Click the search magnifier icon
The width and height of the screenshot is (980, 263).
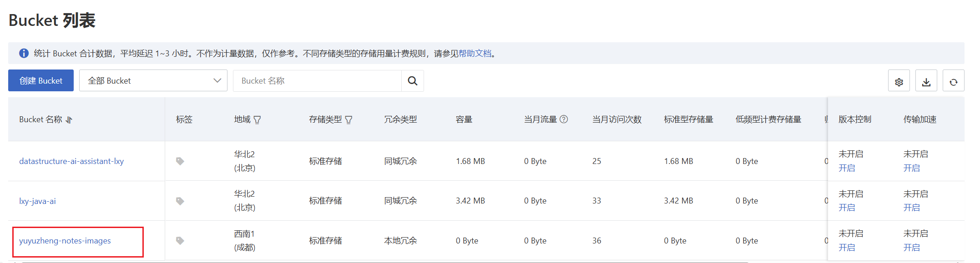412,81
